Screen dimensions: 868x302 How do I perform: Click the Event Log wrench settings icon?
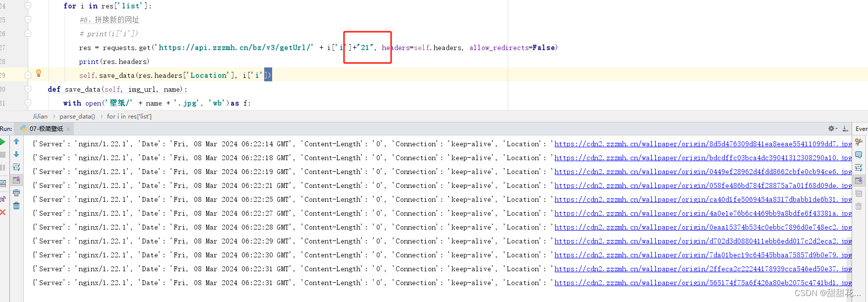(859, 142)
